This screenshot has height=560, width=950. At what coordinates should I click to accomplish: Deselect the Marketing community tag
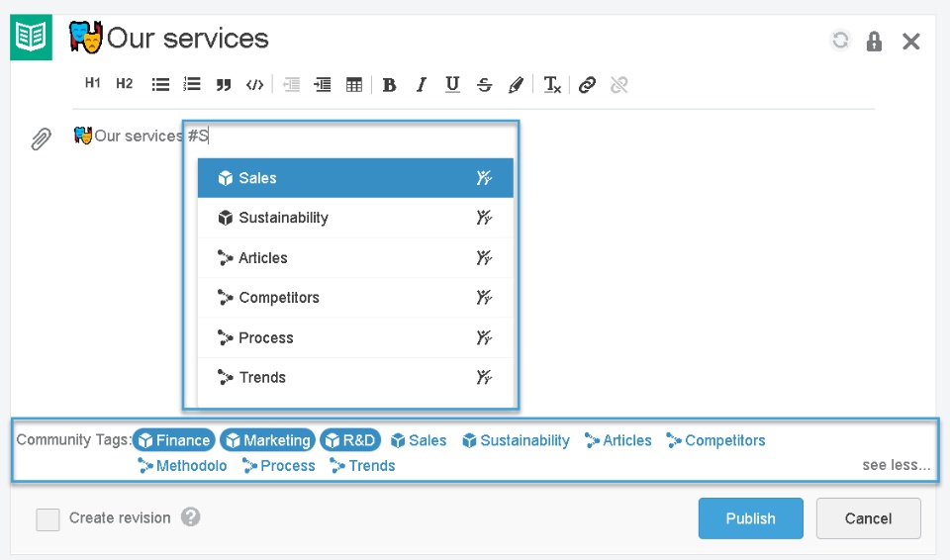click(267, 440)
